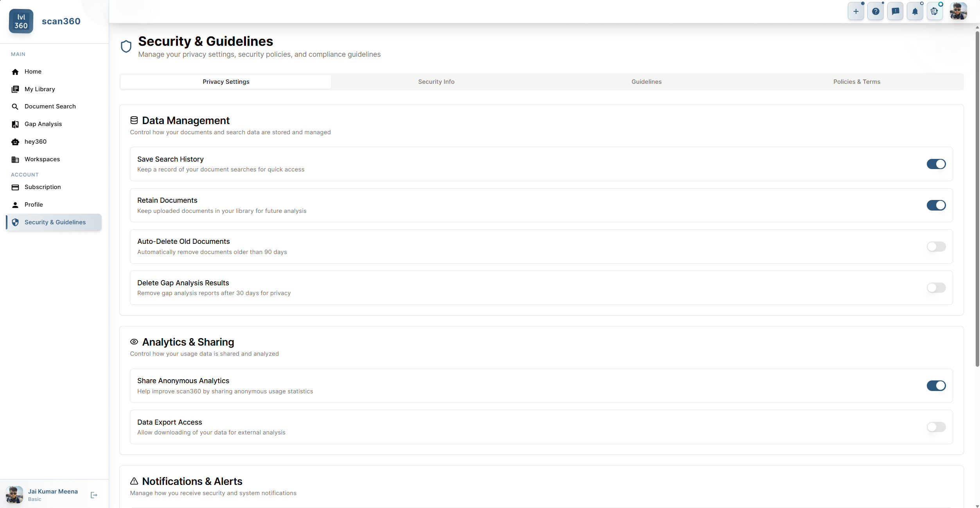Viewport: 980px width, 508px height.
Task: Open the feedback chat icon
Action: [895, 11]
